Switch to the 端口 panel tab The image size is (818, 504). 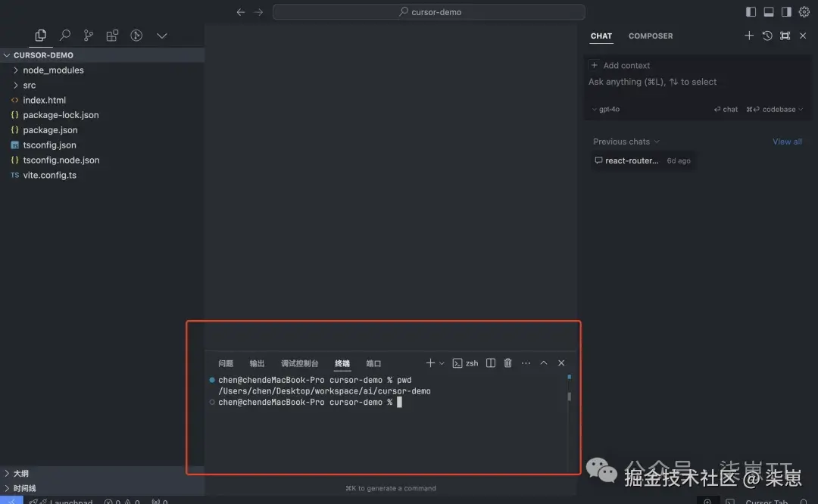pyautogui.click(x=373, y=363)
